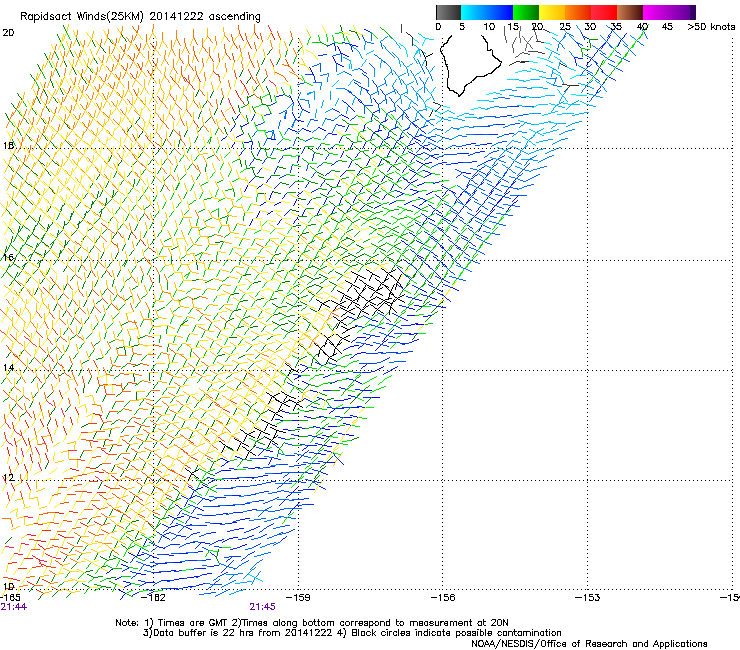Click the green 15-20 knots legend swatch

tap(526, 12)
